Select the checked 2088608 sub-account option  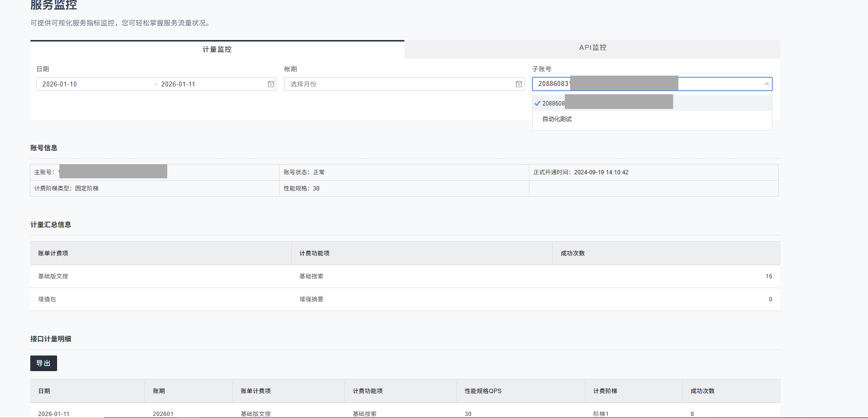click(x=652, y=103)
